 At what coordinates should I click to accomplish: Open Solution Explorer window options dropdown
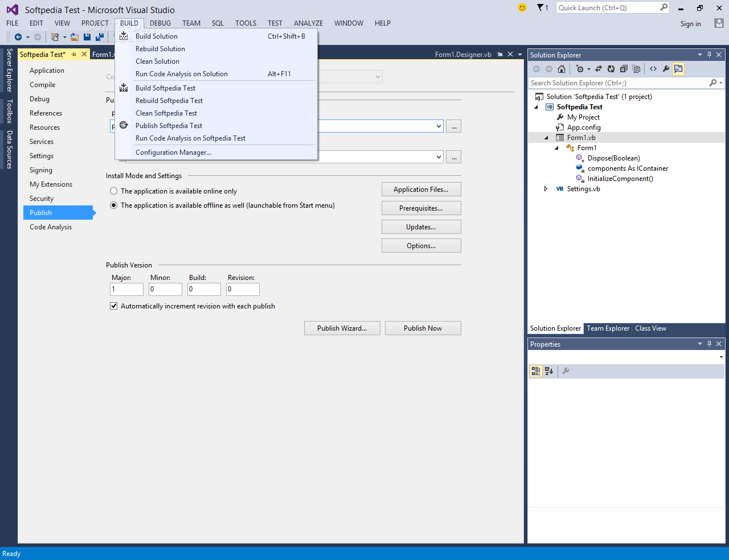pyautogui.click(x=700, y=55)
